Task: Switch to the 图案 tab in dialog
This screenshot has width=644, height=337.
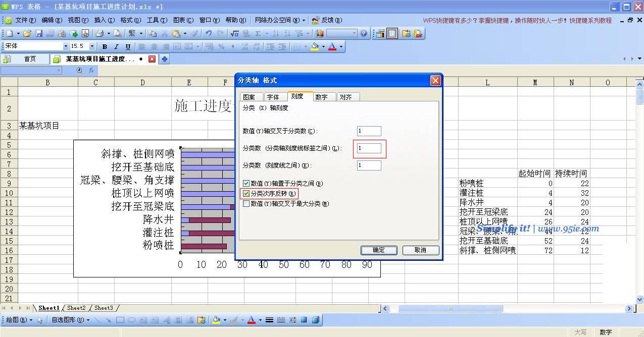Action: tap(249, 97)
